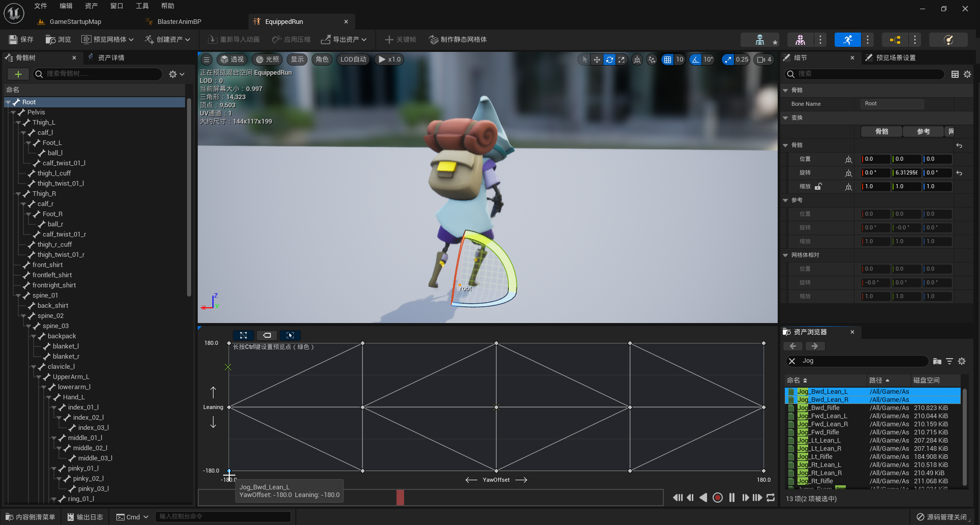Click the red timeline scrub marker
The image size is (980, 525).
(x=400, y=498)
